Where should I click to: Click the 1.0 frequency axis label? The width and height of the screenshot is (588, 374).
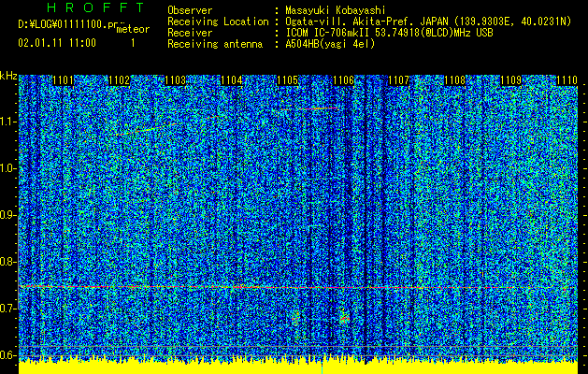[x=8, y=168]
